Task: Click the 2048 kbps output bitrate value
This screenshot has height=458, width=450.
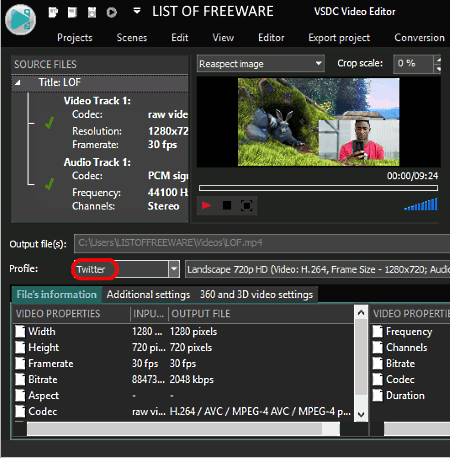Action: (x=192, y=379)
